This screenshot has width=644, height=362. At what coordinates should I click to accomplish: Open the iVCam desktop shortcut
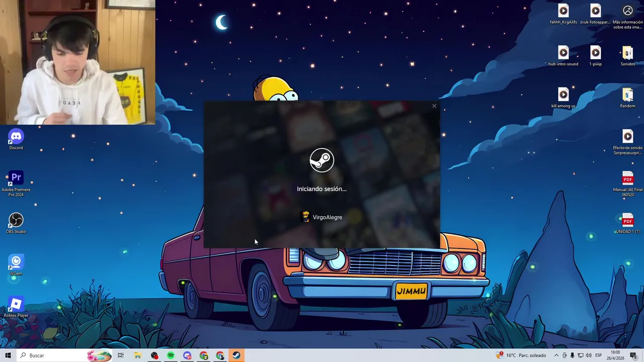coord(16,265)
